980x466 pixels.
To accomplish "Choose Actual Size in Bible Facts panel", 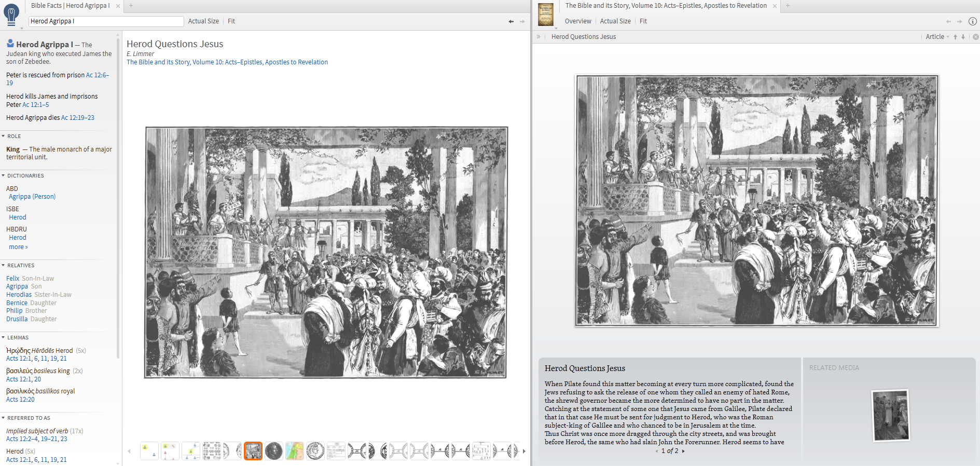I will (x=203, y=21).
